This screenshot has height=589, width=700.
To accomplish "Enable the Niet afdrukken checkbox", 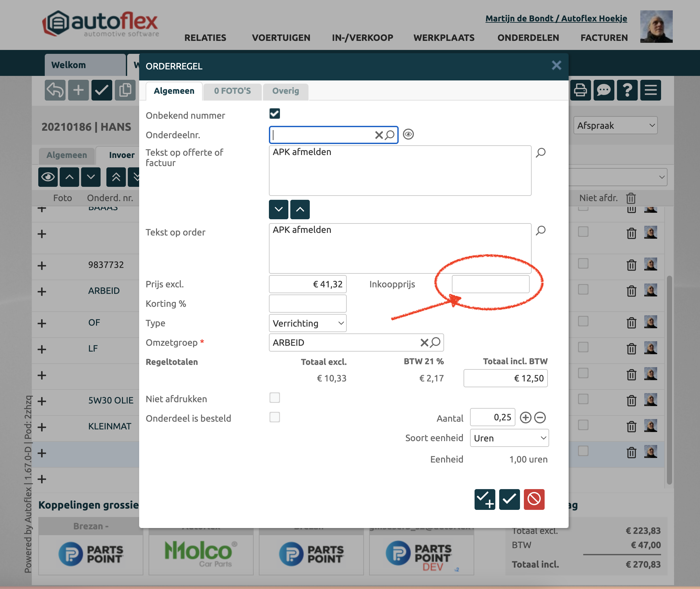I will pos(274,398).
